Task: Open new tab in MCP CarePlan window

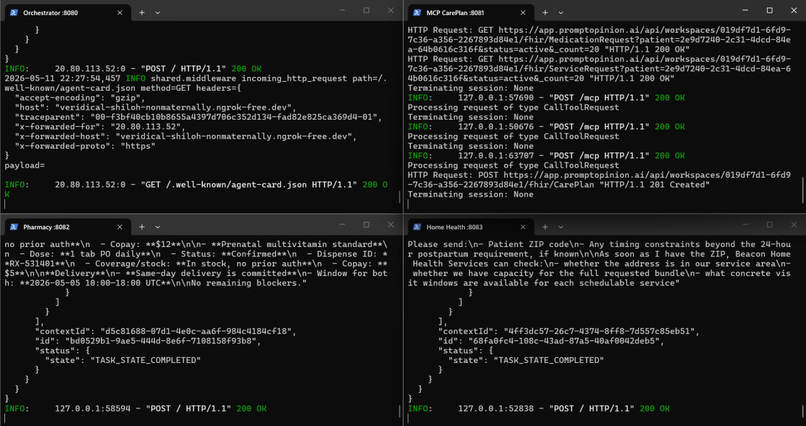Action: [545, 13]
